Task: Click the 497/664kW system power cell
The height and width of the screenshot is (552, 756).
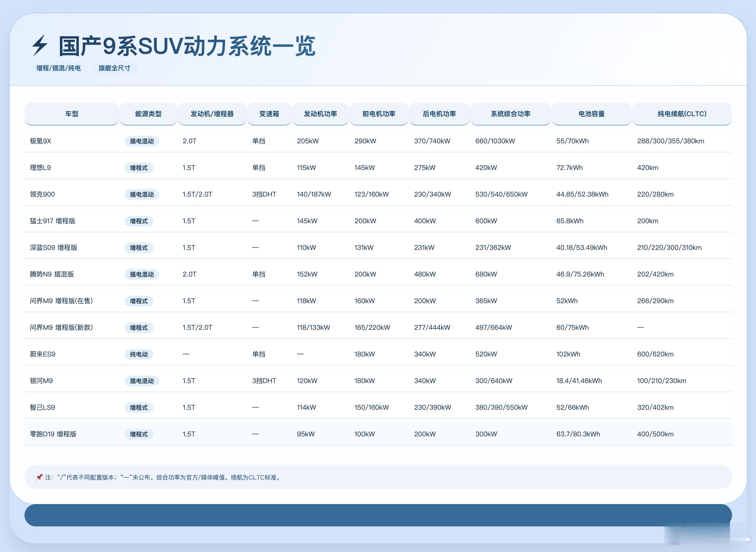Action: [493, 327]
